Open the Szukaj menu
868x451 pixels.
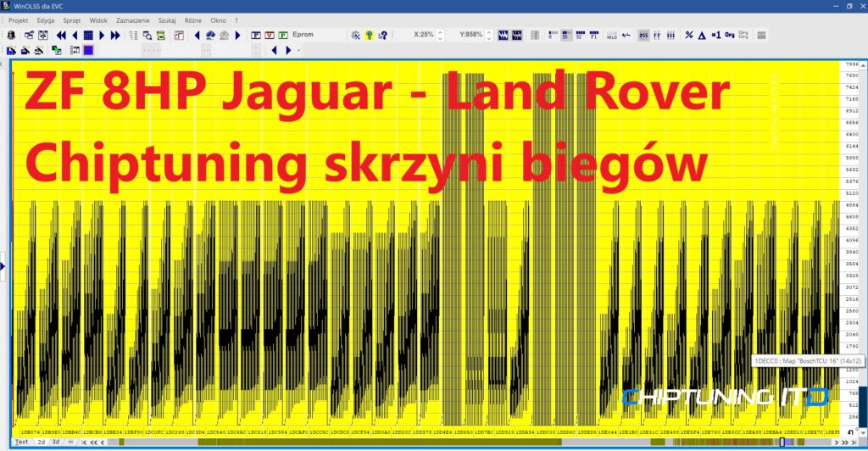click(x=167, y=20)
